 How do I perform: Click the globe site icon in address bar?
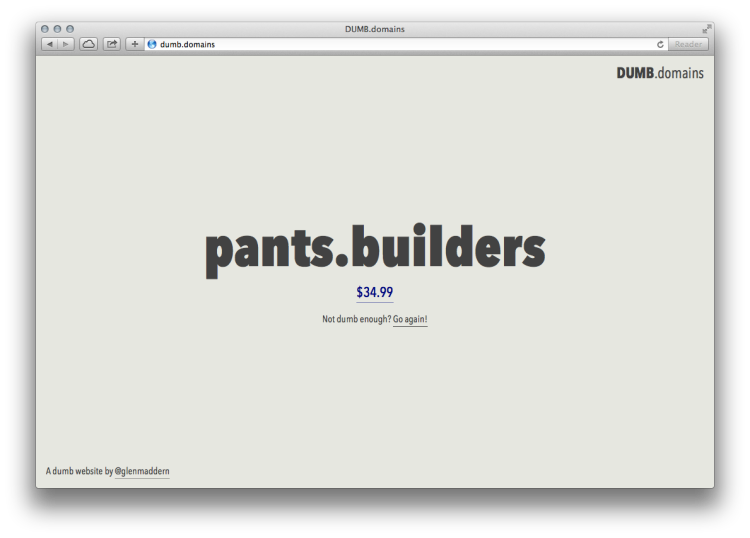(152, 44)
